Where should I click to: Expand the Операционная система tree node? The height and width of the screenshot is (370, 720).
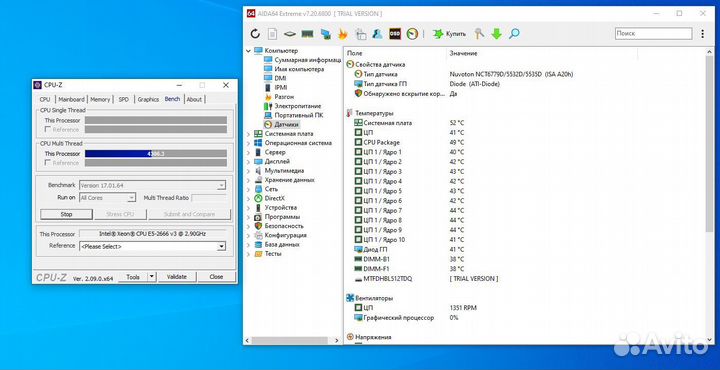(248, 143)
